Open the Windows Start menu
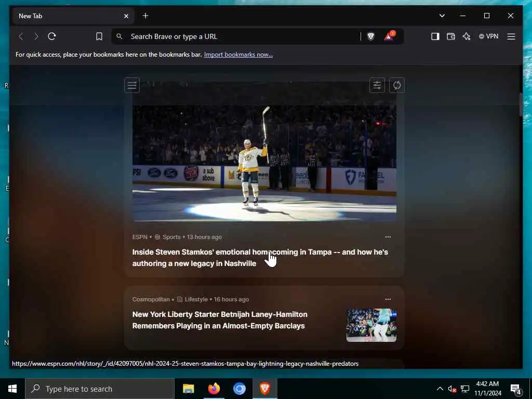 click(x=12, y=389)
